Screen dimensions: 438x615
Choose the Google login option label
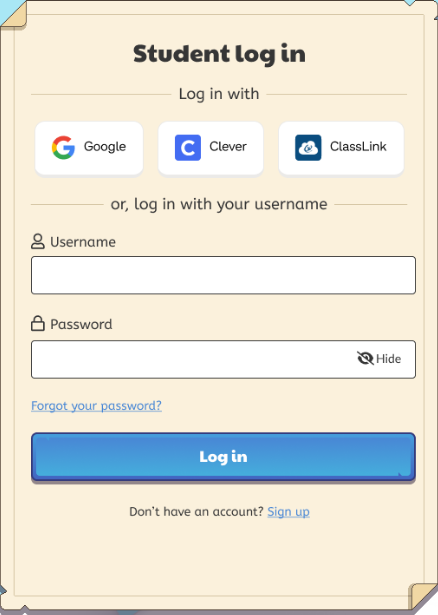105,147
